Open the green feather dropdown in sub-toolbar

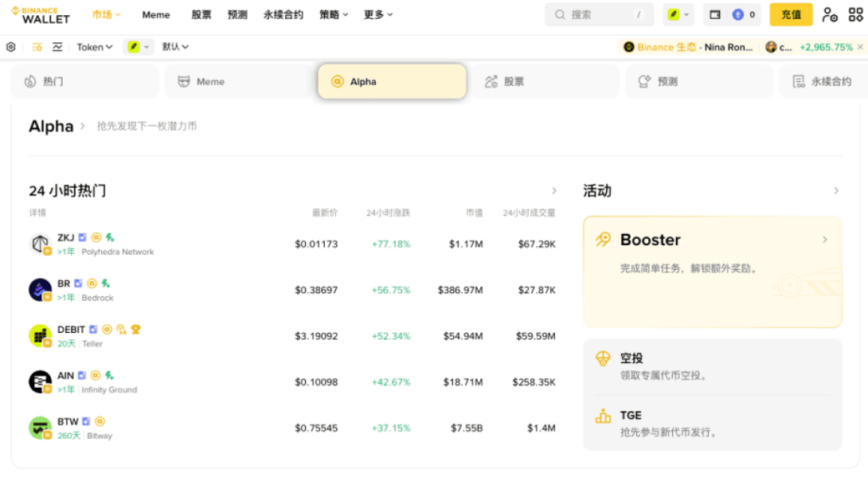(x=139, y=47)
